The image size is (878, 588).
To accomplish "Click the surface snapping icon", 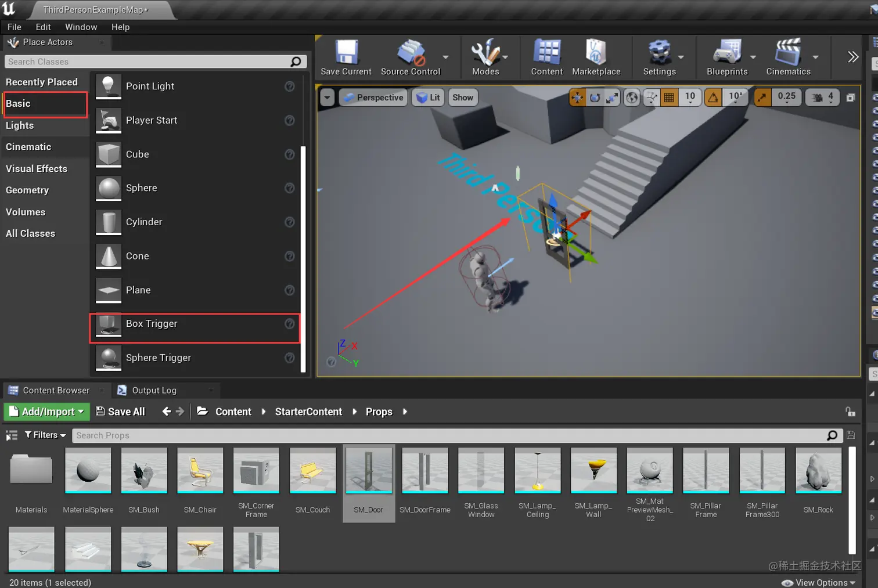I will click(652, 98).
